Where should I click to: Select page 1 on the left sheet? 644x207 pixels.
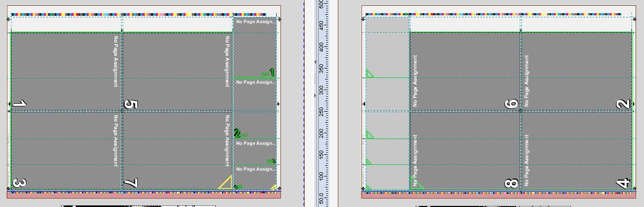66,72
